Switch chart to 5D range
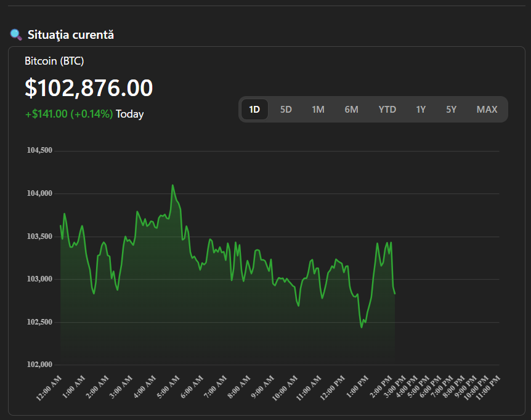 click(286, 110)
